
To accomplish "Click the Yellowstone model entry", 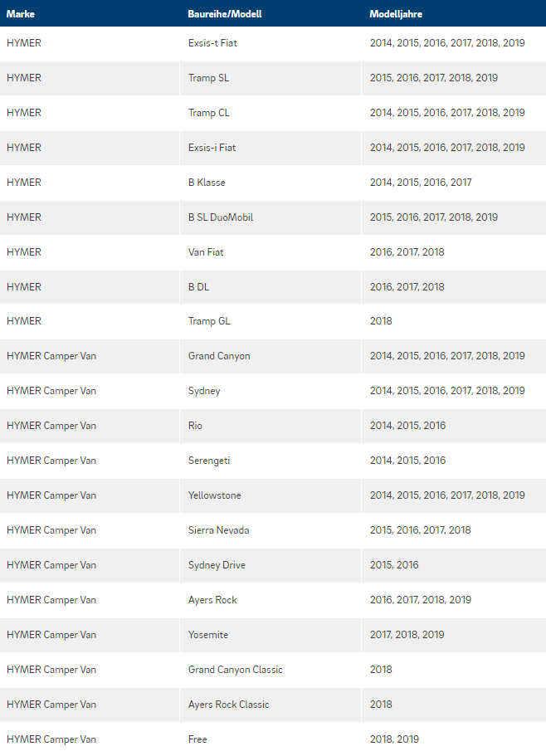I will point(214,495).
